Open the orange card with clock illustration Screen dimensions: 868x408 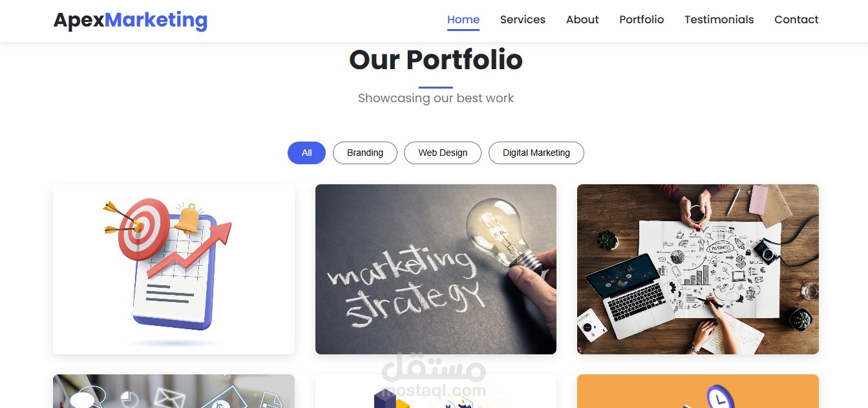(698, 391)
